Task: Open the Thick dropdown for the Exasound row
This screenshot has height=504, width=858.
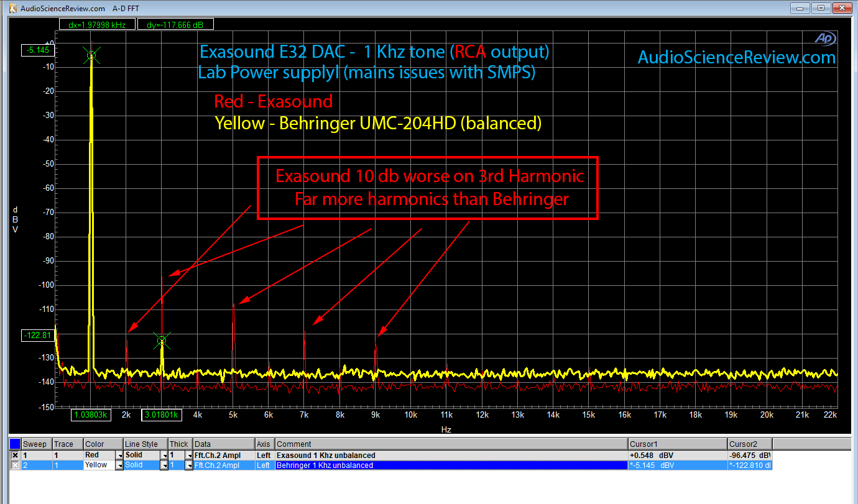Action: (189, 456)
